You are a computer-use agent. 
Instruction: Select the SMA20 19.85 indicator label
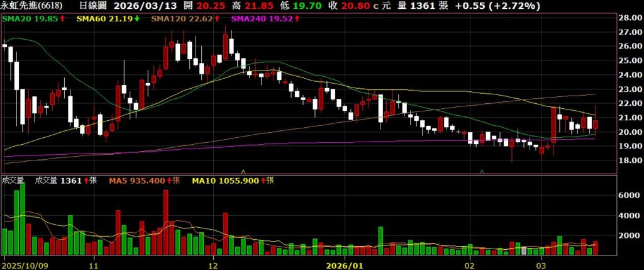30,19
